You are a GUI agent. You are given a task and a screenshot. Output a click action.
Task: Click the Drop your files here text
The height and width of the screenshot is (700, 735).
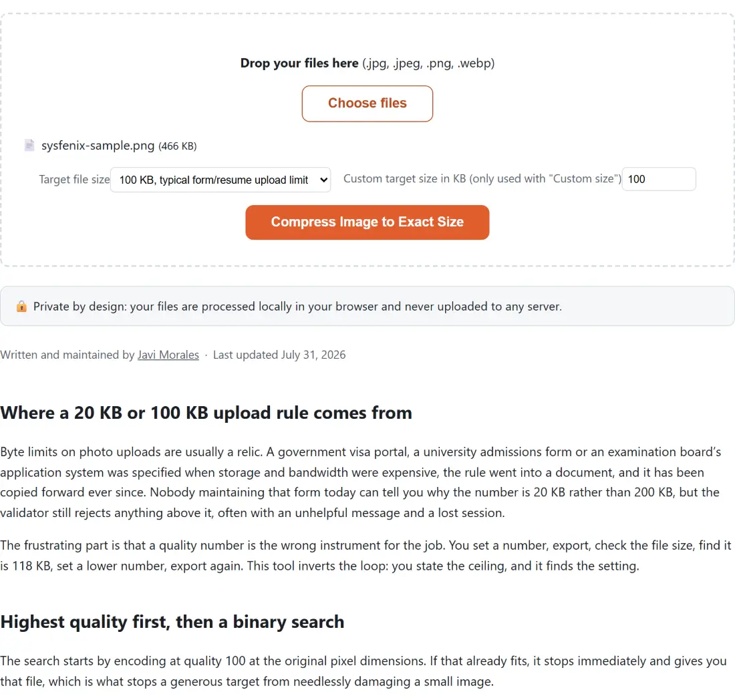(x=299, y=63)
